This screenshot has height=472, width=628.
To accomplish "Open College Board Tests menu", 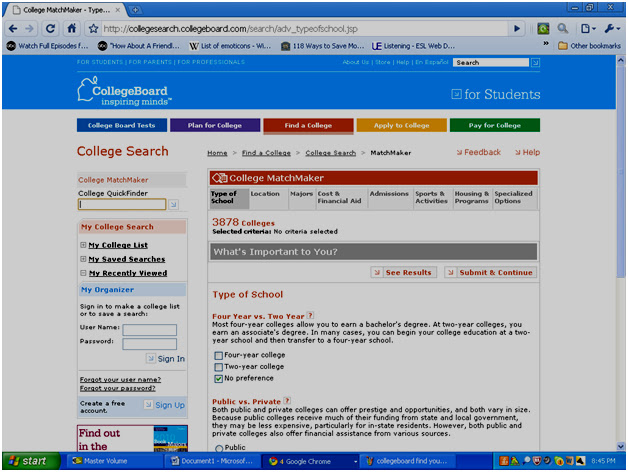I will pos(122,125).
